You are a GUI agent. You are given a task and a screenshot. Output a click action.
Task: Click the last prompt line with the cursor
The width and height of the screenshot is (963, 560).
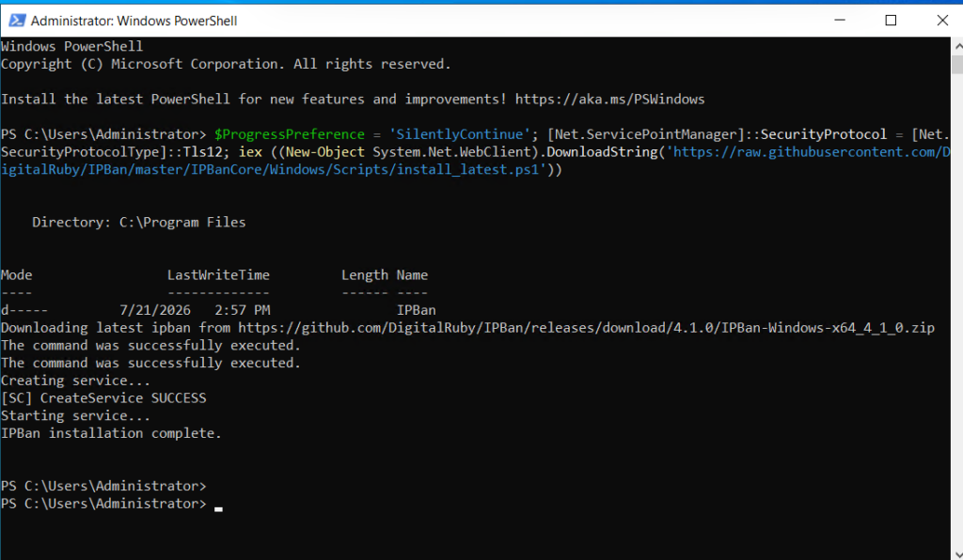point(111,504)
